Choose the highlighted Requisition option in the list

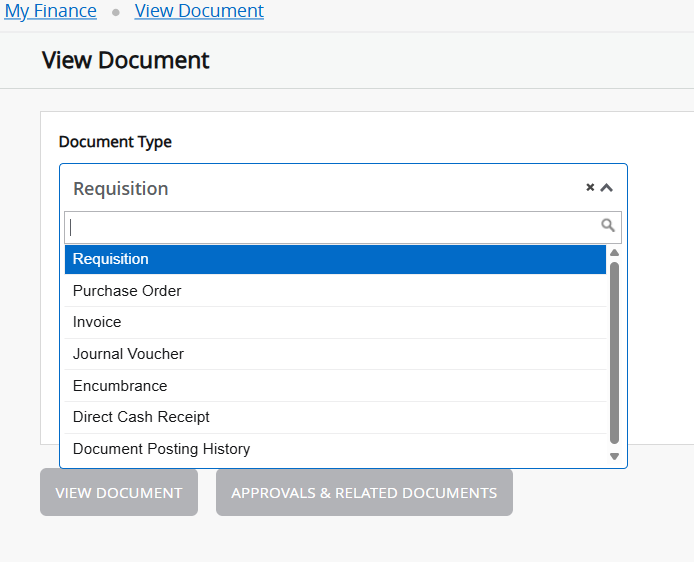point(335,260)
